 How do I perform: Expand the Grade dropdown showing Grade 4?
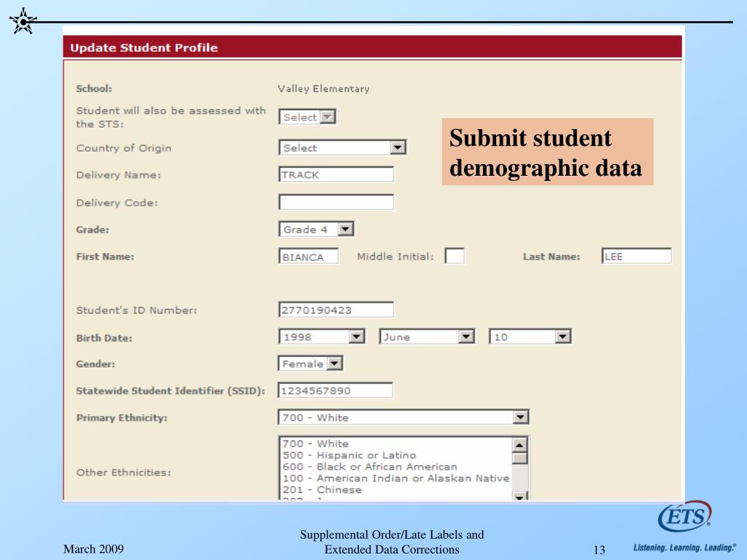(x=316, y=230)
